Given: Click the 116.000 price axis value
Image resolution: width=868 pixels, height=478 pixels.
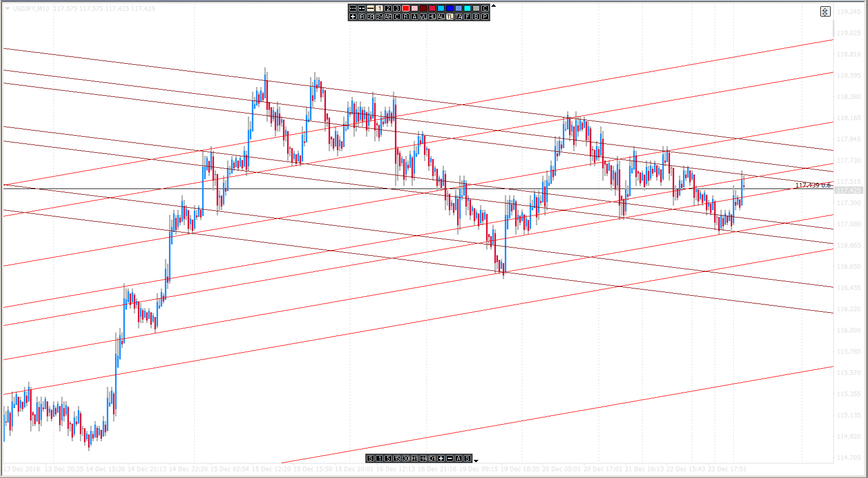Looking at the screenshot, I should click(849, 330).
